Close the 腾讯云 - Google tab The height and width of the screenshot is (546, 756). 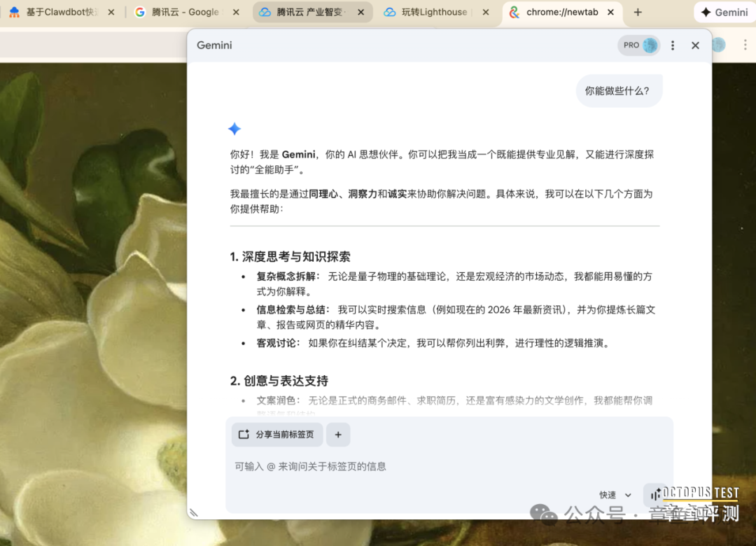pyautogui.click(x=237, y=12)
